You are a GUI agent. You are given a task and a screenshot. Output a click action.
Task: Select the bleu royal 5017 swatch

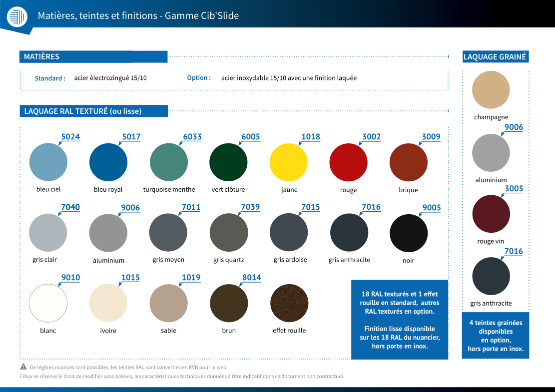108,162
